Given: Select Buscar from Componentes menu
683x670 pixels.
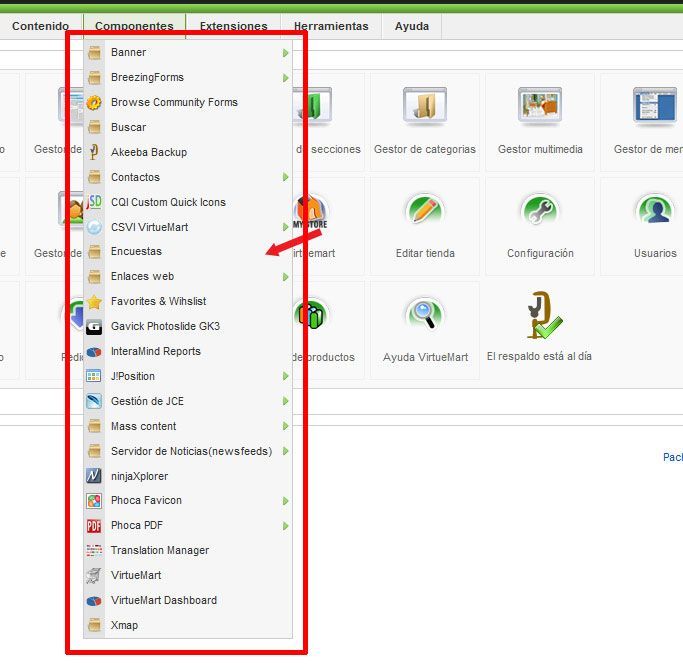Looking at the screenshot, I should tap(188, 127).
